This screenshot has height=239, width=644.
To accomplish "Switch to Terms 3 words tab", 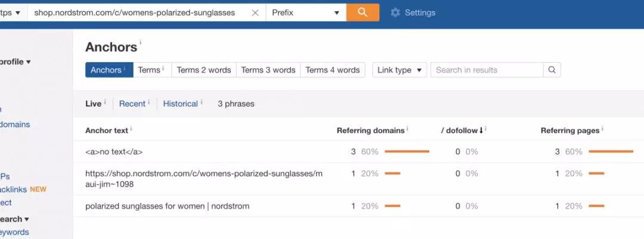I will click(268, 70).
